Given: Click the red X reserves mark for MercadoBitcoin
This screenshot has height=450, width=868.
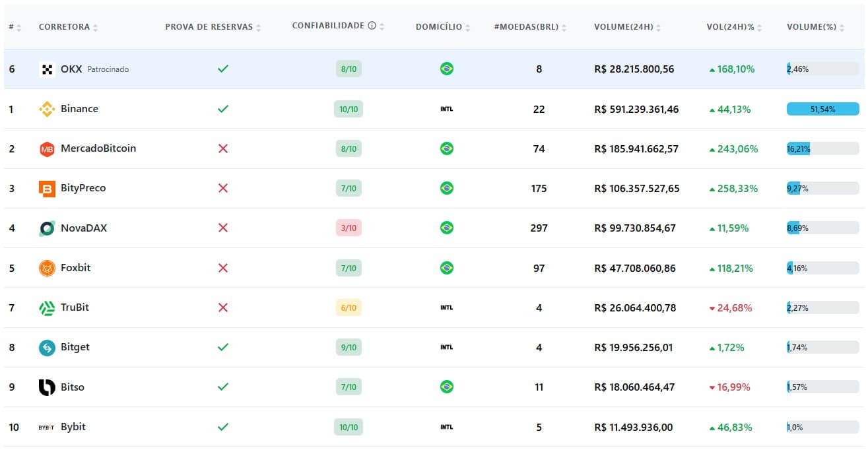Looking at the screenshot, I should pos(223,148).
